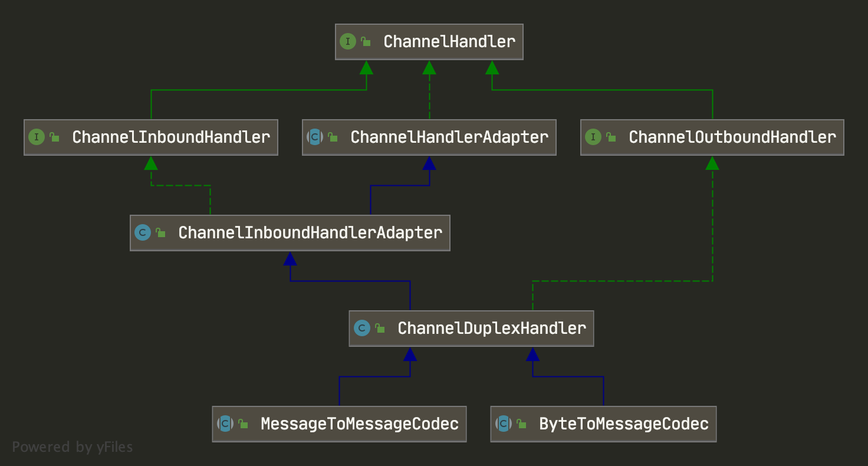Select the ChannelDuplexHandler node label
Image resolution: width=868 pixels, height=466 pixels.
pyautogui.click(x=492, y=329)
